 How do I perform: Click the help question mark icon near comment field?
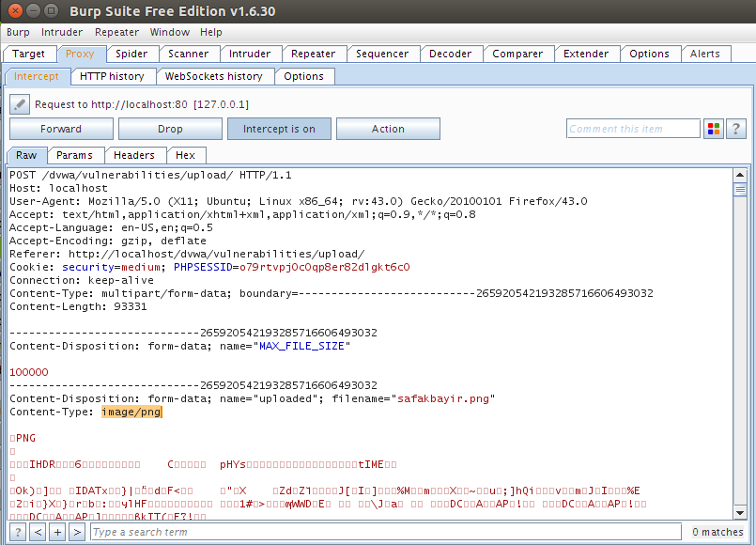735,129
